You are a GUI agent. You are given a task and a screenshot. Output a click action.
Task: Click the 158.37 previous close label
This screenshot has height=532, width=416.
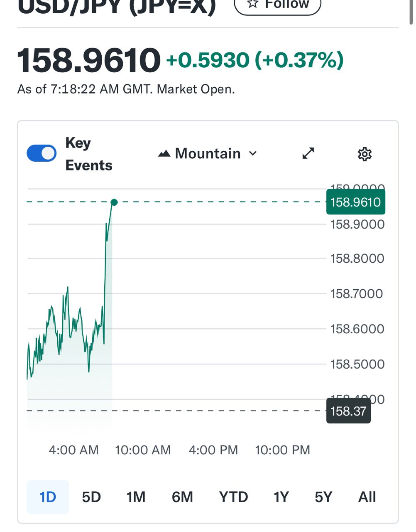pyautogui.click(x=348, y=411)
